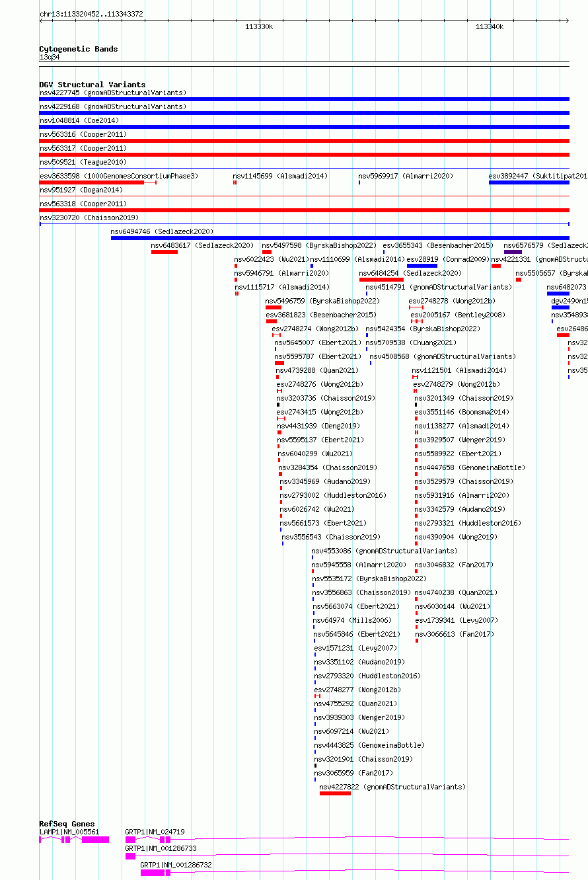Click nsv5946791 (Almarri2020) label
The width and height of the screenshot is (588, 880).
coord(281,273)
